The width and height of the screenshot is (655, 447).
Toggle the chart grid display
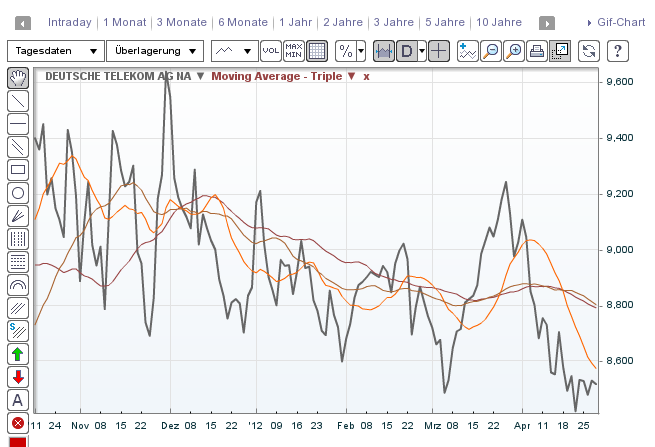(317, 51)
